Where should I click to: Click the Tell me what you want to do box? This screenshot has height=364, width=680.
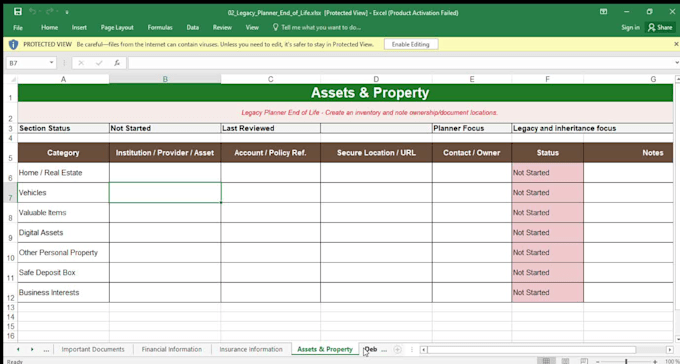click(317, 27)
